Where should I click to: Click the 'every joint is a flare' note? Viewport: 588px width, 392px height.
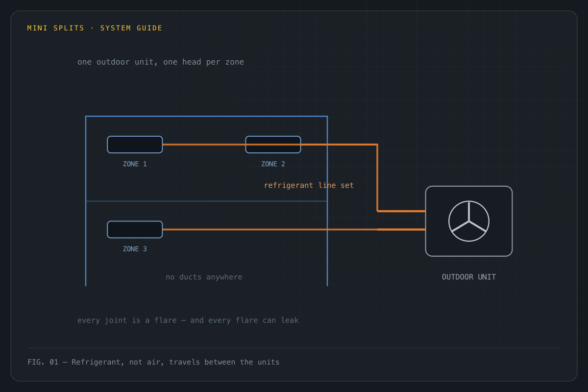point(188,320)
